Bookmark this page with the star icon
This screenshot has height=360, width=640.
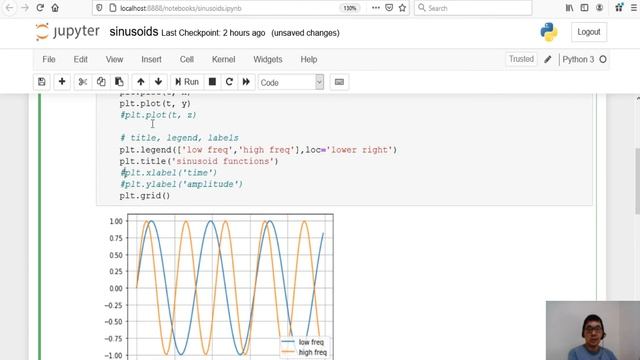(x=402, y=8)
